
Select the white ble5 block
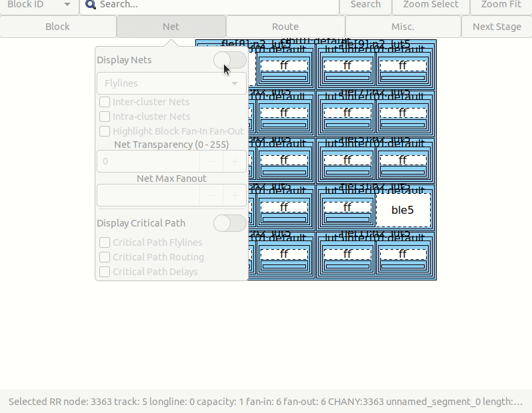(x=403, y=210)
